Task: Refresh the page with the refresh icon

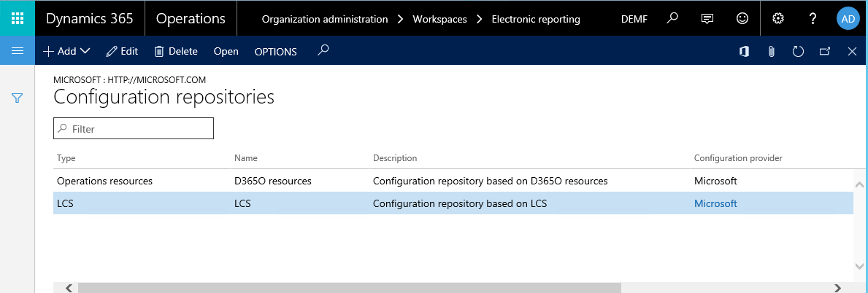Action: 798,52
